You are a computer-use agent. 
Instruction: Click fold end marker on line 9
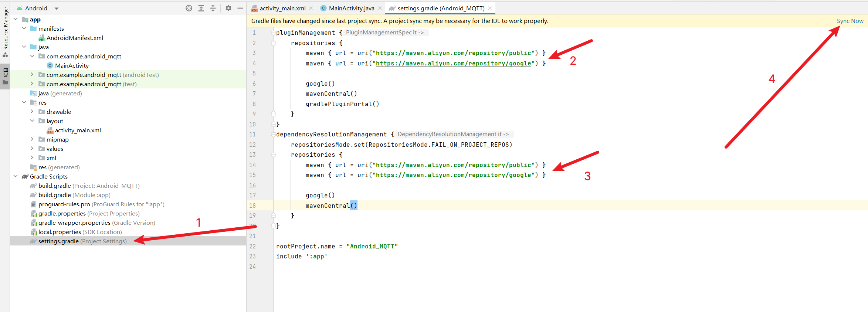click(x=274, y=114)
